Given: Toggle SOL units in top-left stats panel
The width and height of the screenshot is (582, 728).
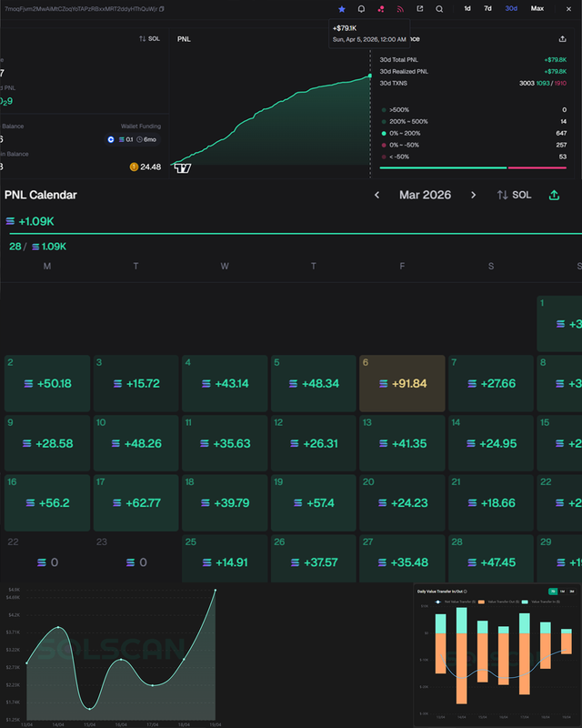Looking at the screenshot, I should tap(149, 39).
